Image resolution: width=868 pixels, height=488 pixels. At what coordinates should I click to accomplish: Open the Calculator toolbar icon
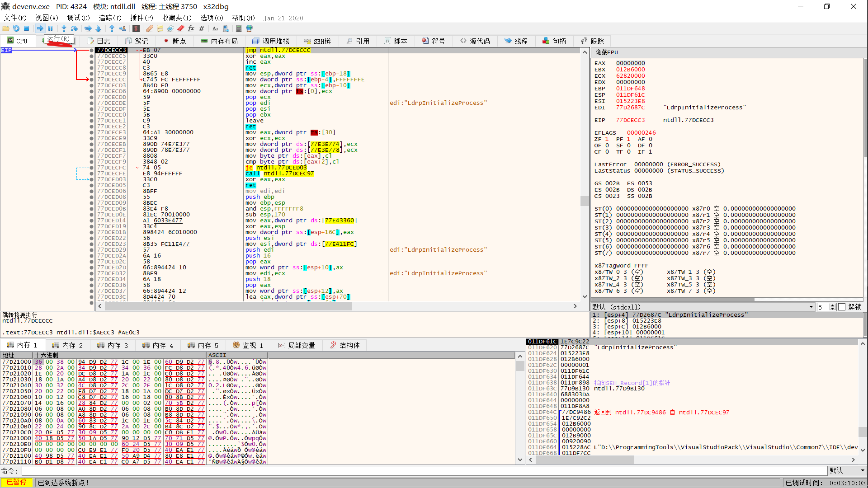(x=239, y=28)
